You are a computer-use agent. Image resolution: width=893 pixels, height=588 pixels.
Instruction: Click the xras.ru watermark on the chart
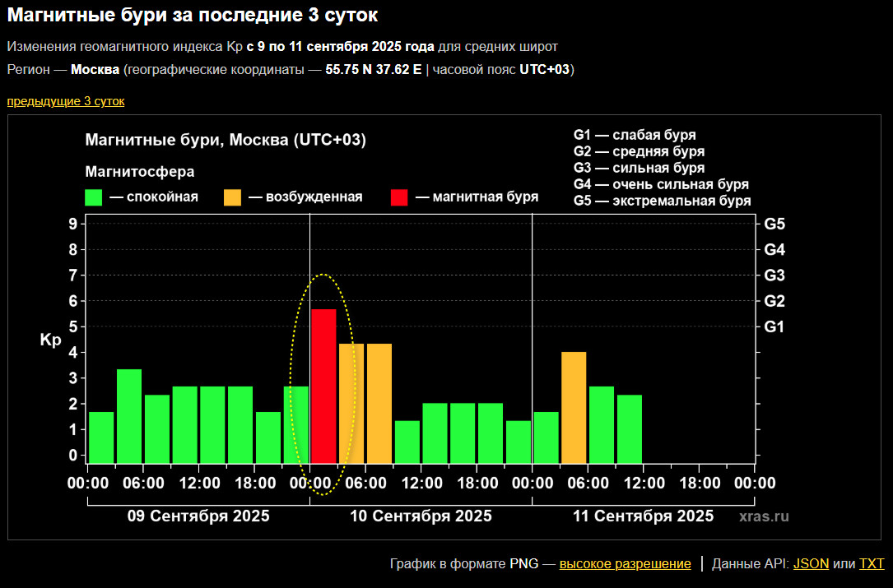tap(764, 516)
